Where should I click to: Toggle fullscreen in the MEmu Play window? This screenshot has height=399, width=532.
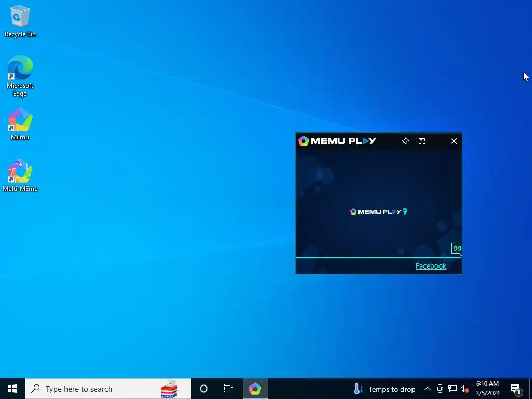pyautogui.click(x=422, y=141)
